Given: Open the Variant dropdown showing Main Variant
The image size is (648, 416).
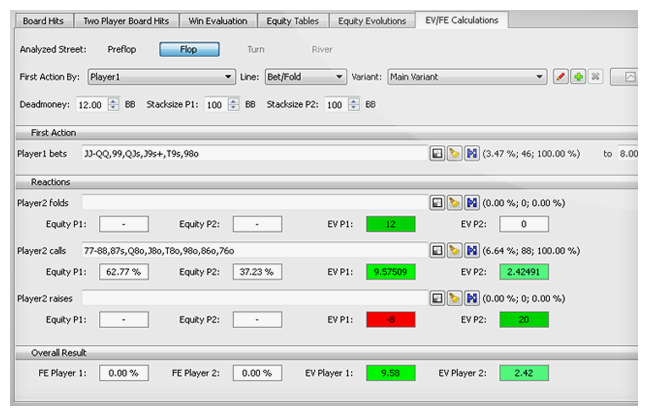Looking at the screenshot, I should point(467,77).
